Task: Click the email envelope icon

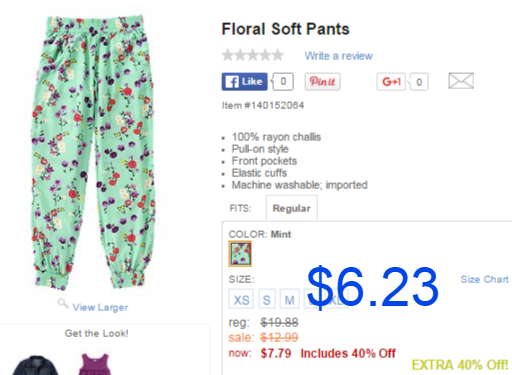Action: pyautogui.click(x=461, y=81)
